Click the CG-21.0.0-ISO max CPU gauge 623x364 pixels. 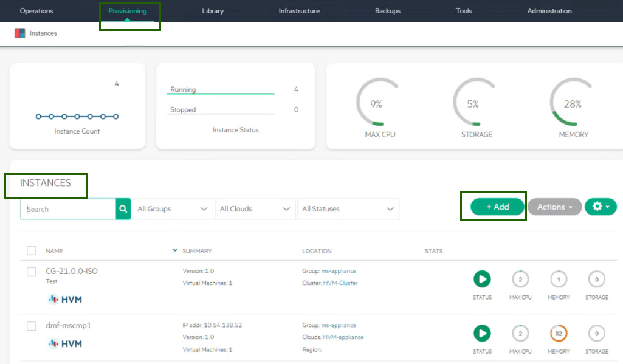520,280
